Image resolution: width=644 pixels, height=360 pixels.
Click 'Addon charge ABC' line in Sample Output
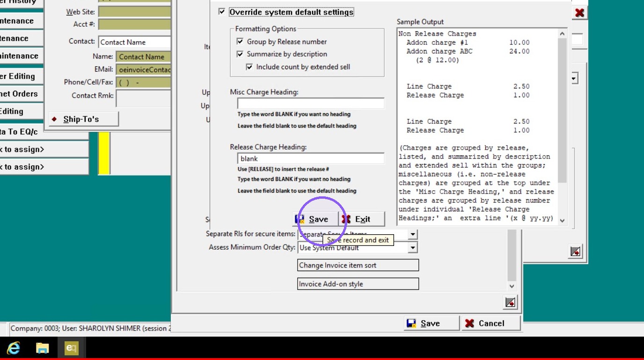tap(468, 51)
